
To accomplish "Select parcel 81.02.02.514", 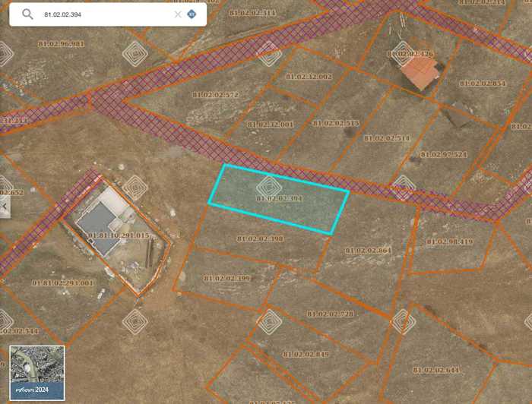I will point(386,138).
